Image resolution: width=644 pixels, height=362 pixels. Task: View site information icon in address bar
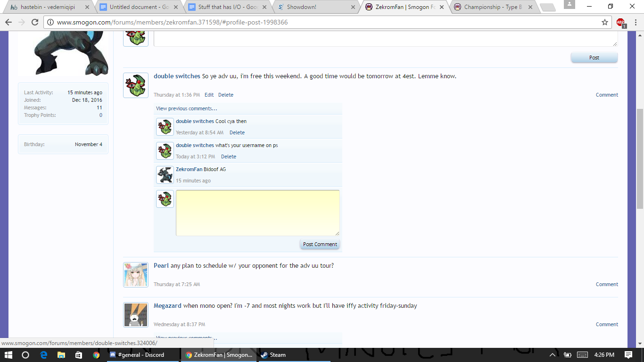[50, 22]
